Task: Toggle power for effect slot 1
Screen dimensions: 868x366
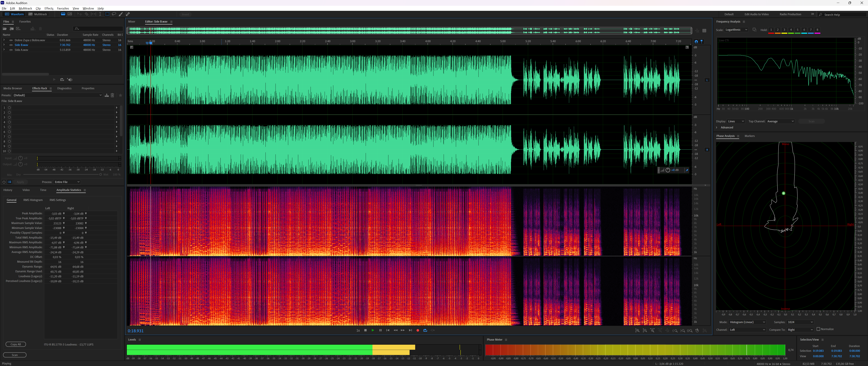Action: [9, 108]
